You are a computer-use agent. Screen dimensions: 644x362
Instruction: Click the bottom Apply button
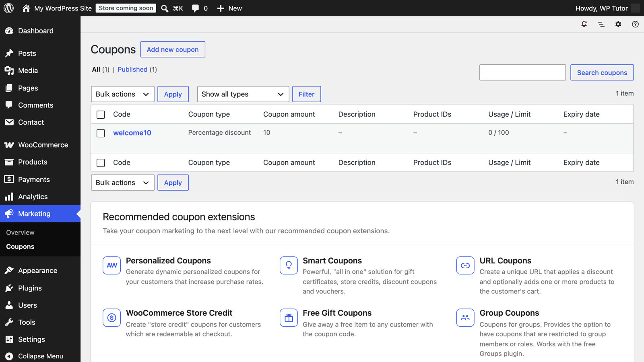pos(173,183)
